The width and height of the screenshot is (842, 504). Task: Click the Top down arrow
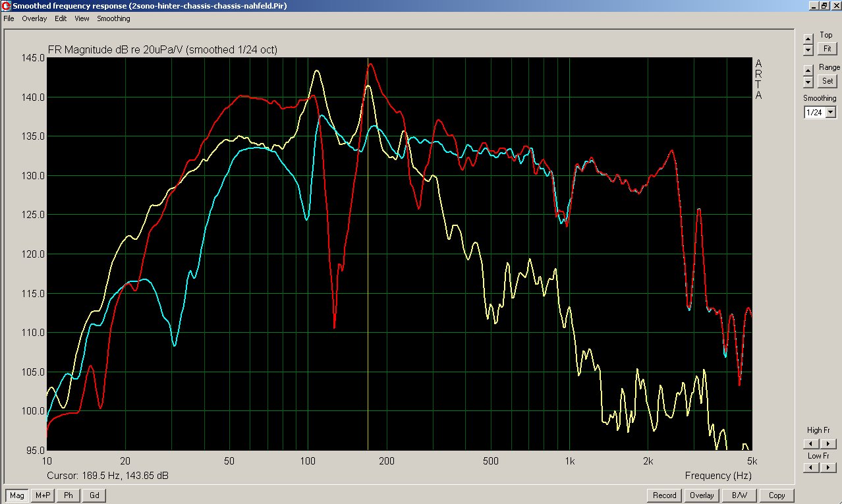point(808,50)
